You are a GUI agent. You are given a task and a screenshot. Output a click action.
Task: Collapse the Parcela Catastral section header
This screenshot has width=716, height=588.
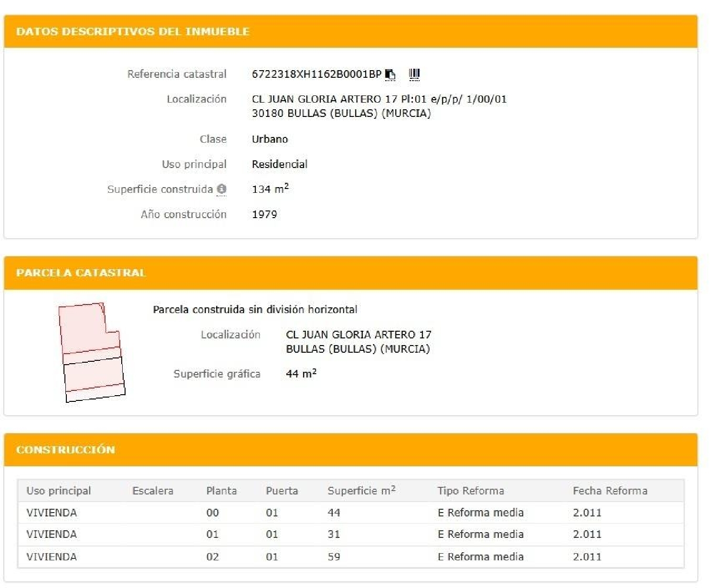[x=81, y=273]
